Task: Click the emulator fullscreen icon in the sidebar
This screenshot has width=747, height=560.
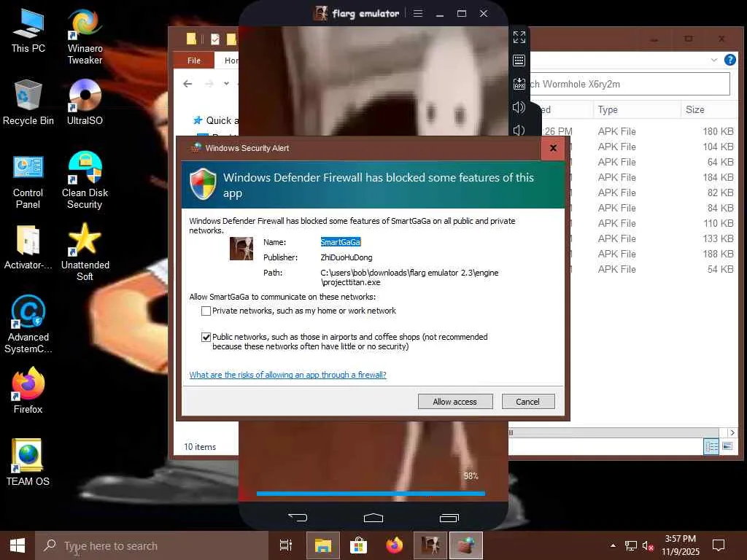Action: click(x=519, y=36)
